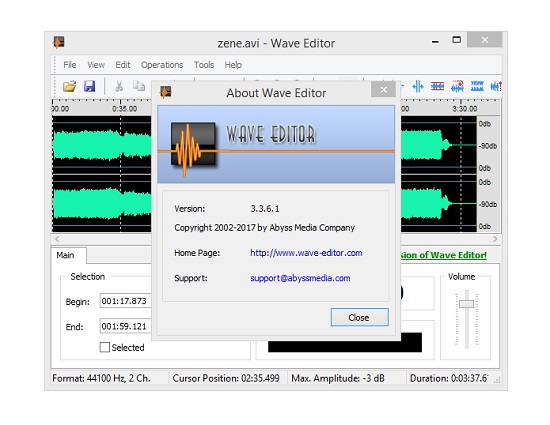The width and height of the screenshot is (550, 425).
Task: Open a file with the folder icon
Action: (x=69, y=86)
